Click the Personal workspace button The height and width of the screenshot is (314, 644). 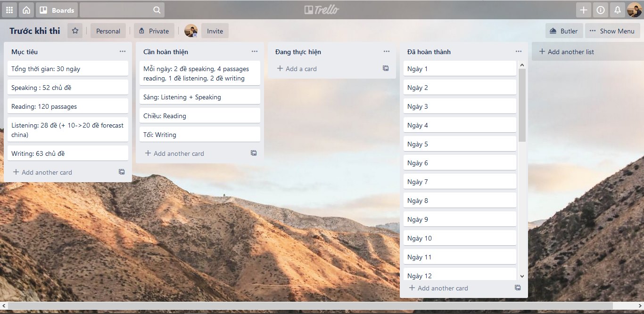tap(108, 31)
